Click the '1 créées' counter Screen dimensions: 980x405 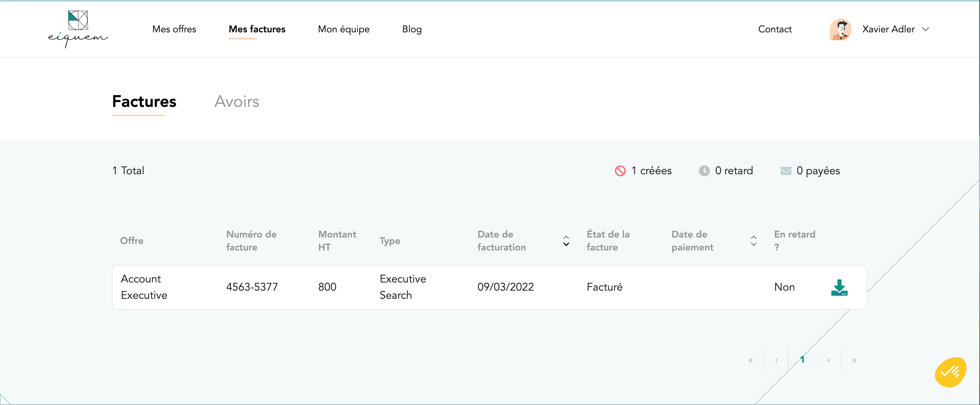(651, 171)
